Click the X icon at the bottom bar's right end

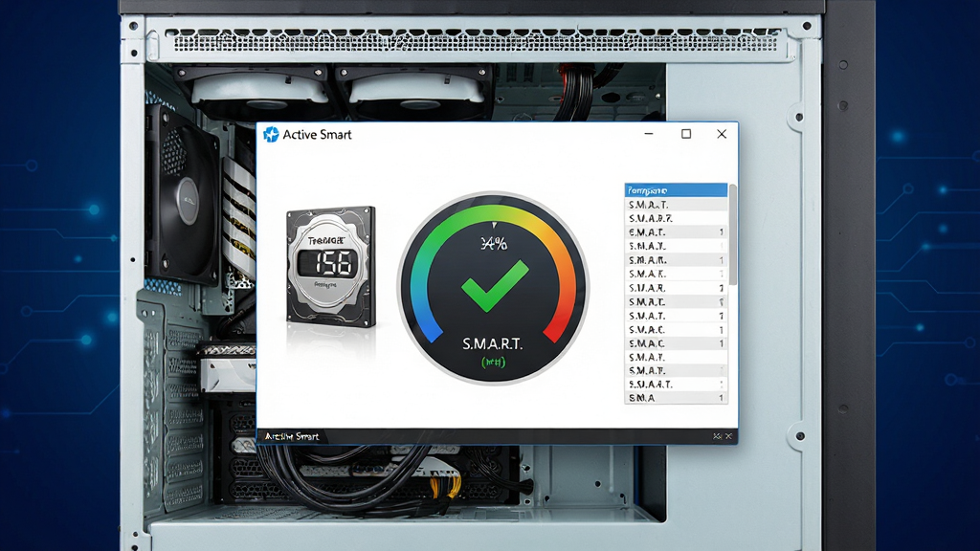tap(728, 436)
